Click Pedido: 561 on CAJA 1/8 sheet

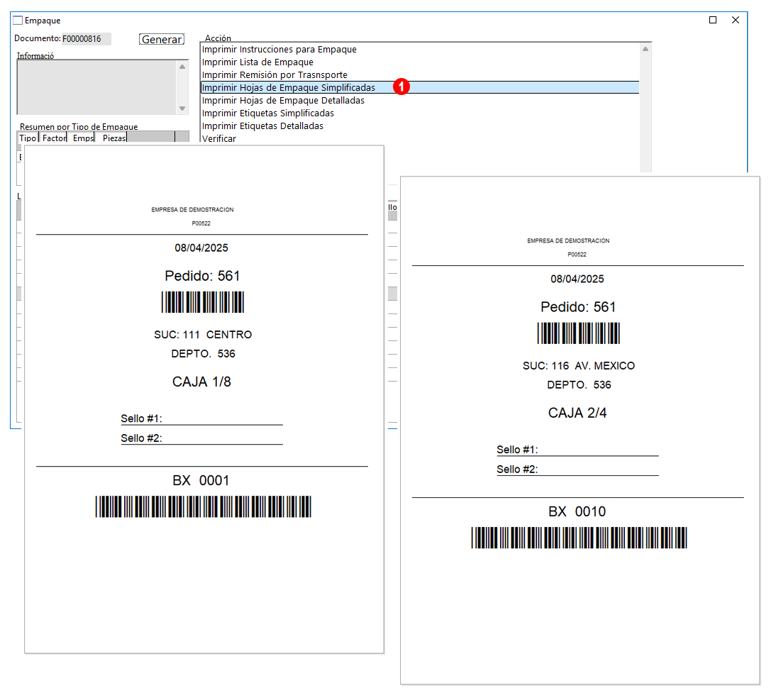tap(202, 276)
